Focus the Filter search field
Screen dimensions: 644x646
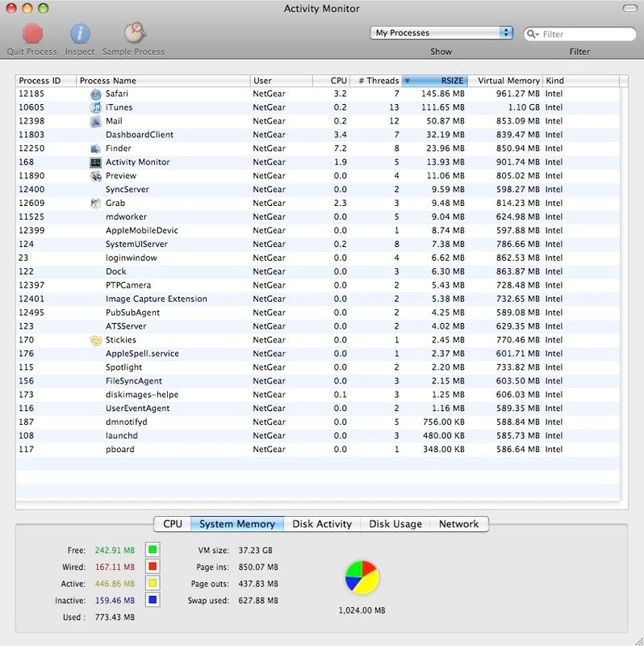click(x=579, y=34)
